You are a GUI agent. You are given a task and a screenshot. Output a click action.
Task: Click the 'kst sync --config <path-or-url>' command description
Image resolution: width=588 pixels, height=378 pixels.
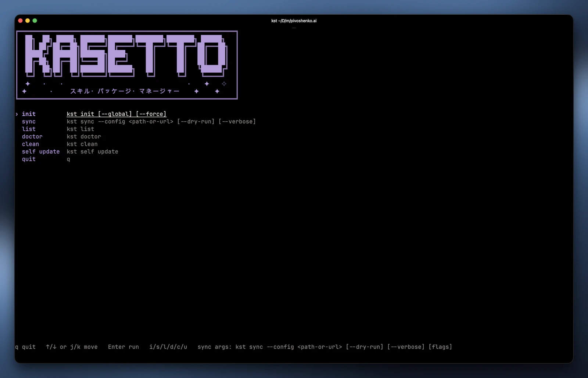(161, 122)
